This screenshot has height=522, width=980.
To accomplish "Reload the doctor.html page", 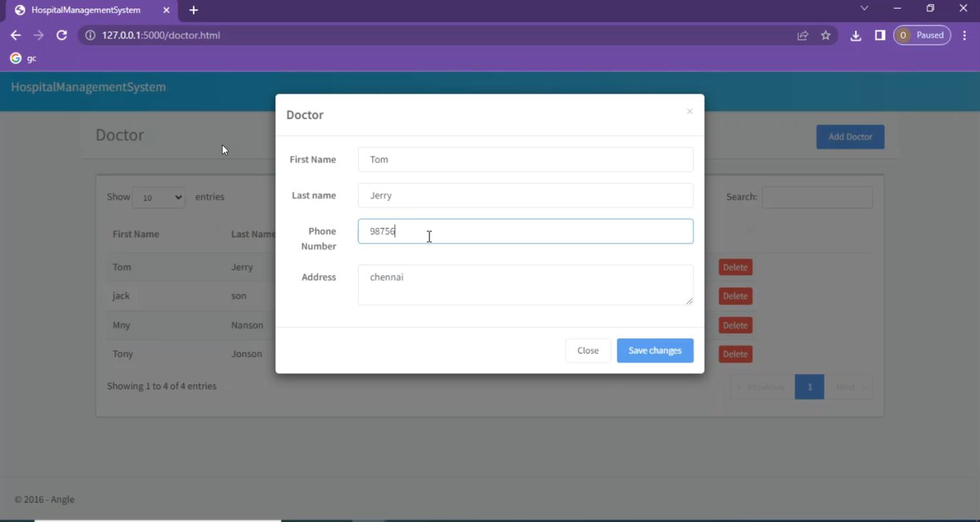I will pos(61,35).
